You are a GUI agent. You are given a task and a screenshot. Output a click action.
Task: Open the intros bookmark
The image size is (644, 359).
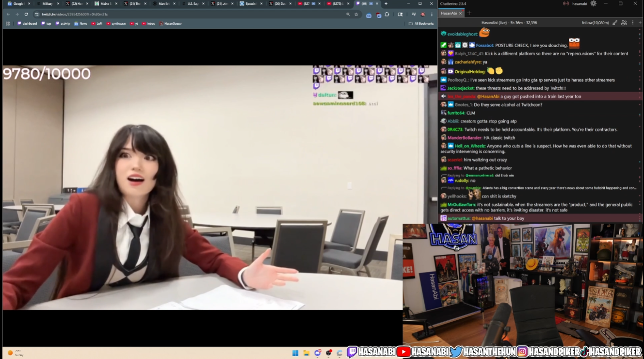(x=149, y=23)
